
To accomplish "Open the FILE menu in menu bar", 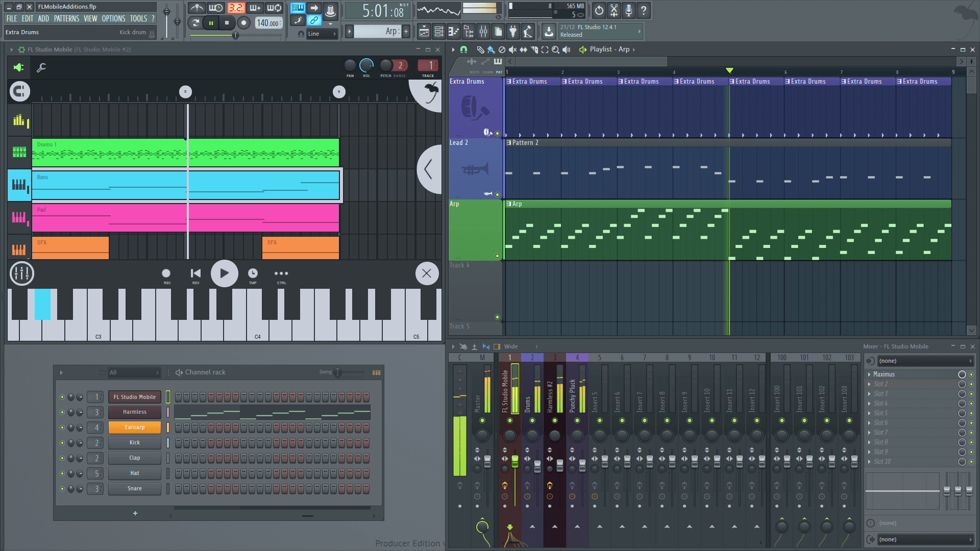I will coord(11,18).
